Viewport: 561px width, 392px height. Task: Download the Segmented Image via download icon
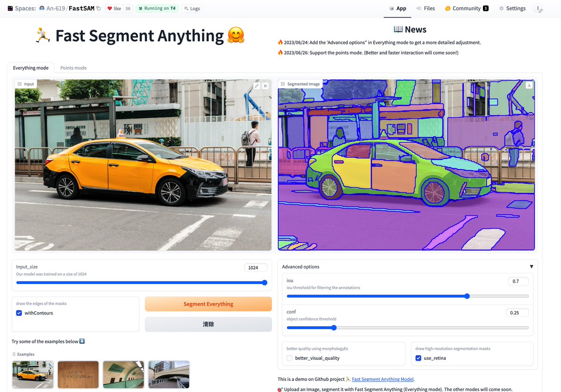coord(529,86)
